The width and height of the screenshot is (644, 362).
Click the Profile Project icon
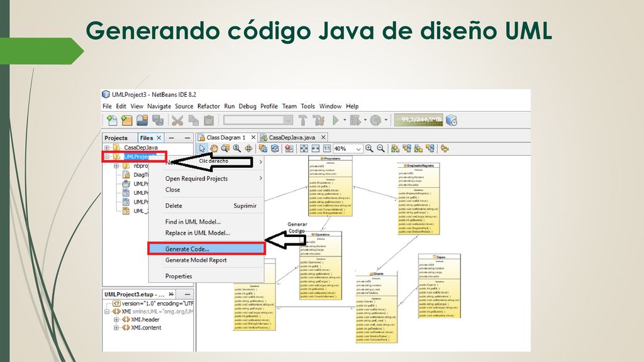click(375, 120)
